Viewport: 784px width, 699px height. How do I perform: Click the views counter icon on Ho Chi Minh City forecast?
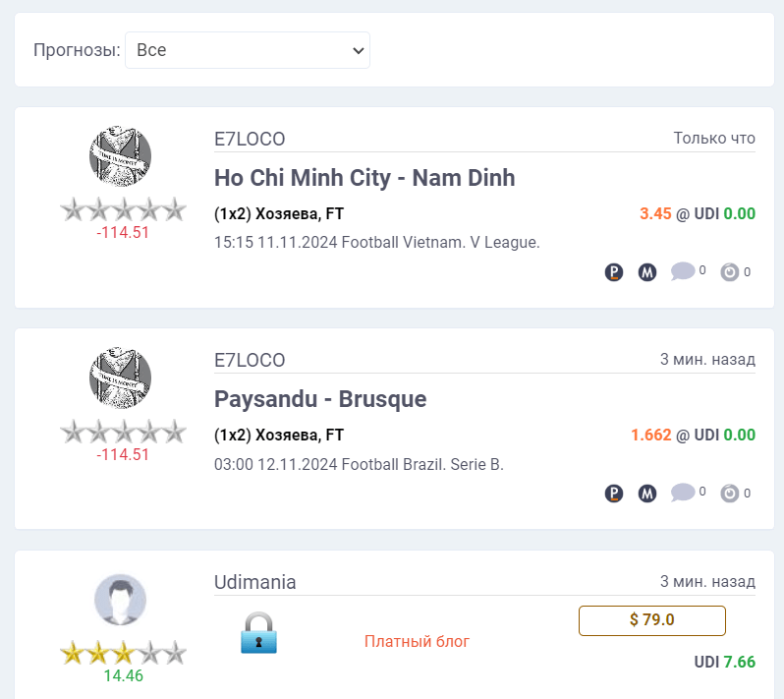pyautogui.click(x=730, y=272)
